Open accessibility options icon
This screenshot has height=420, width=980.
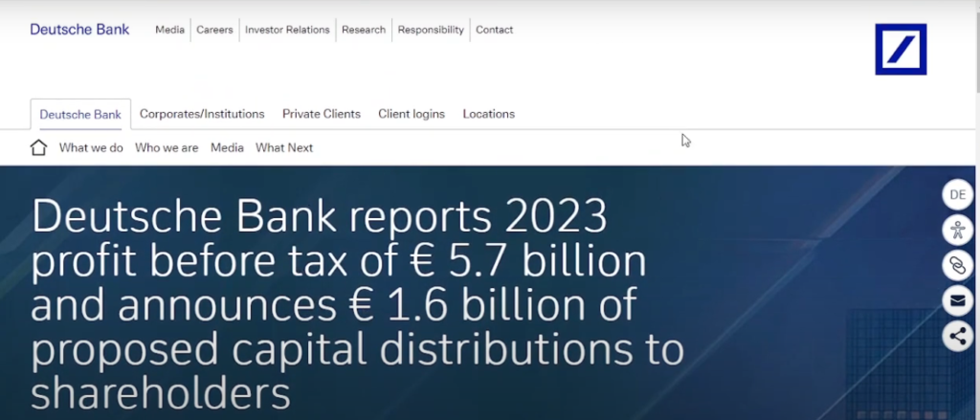pyautogui.click(x=956, y=230)
